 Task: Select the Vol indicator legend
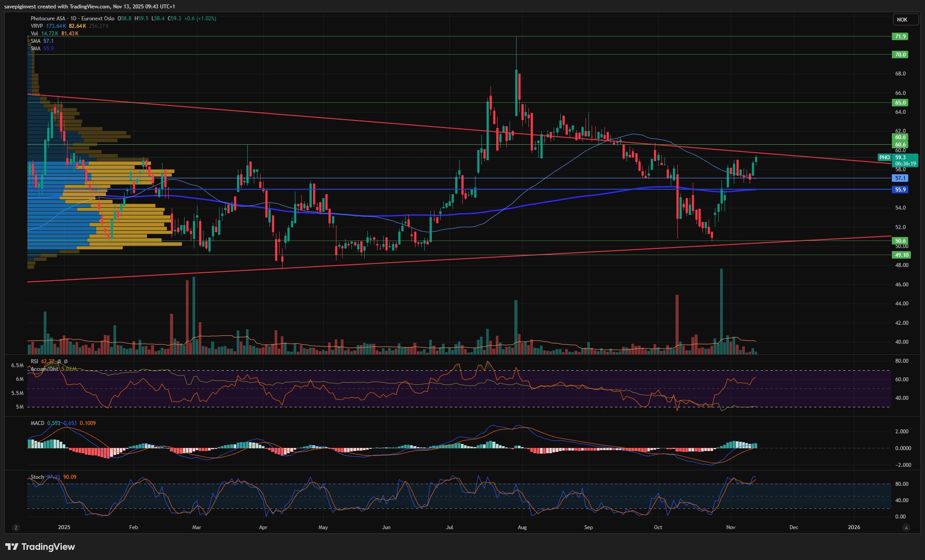pyautogui.click(x=34, y=34)
